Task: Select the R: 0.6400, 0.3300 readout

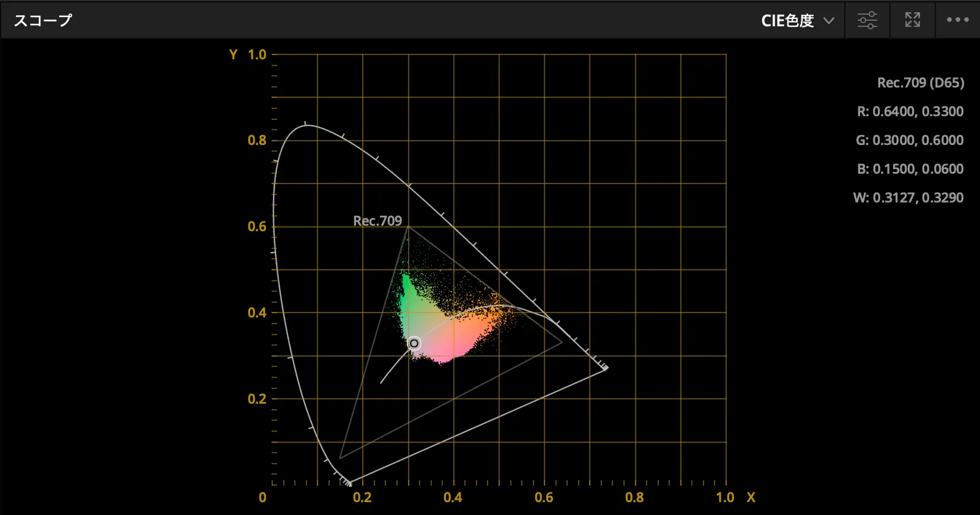Action: pyautogui.click(x=910, y=111)
